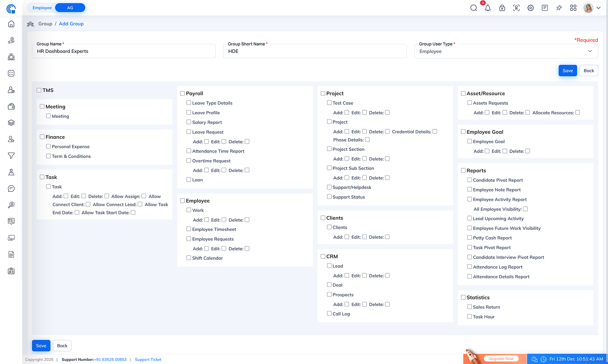
Task: Click the settings gear icon
Action: pos(530,8)
